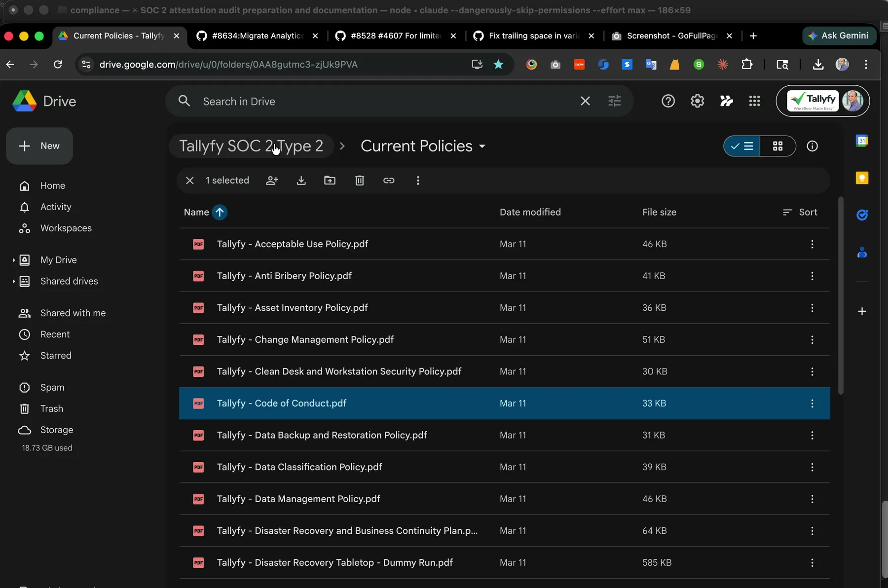This screenshot has width=888, height=588.
Task: Open more options for Anti Bribery Policy.pdf
Action: (x=812, y=276)
